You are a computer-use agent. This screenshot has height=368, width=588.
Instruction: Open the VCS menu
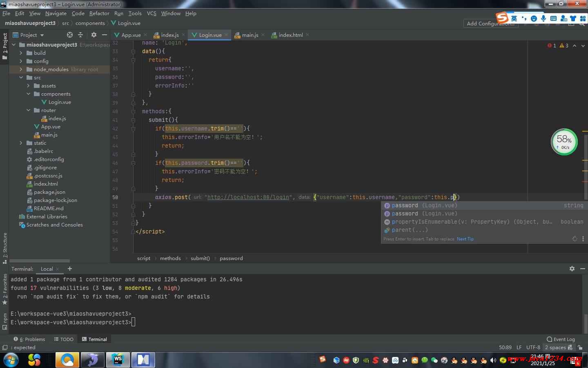(x=151, y=13)
